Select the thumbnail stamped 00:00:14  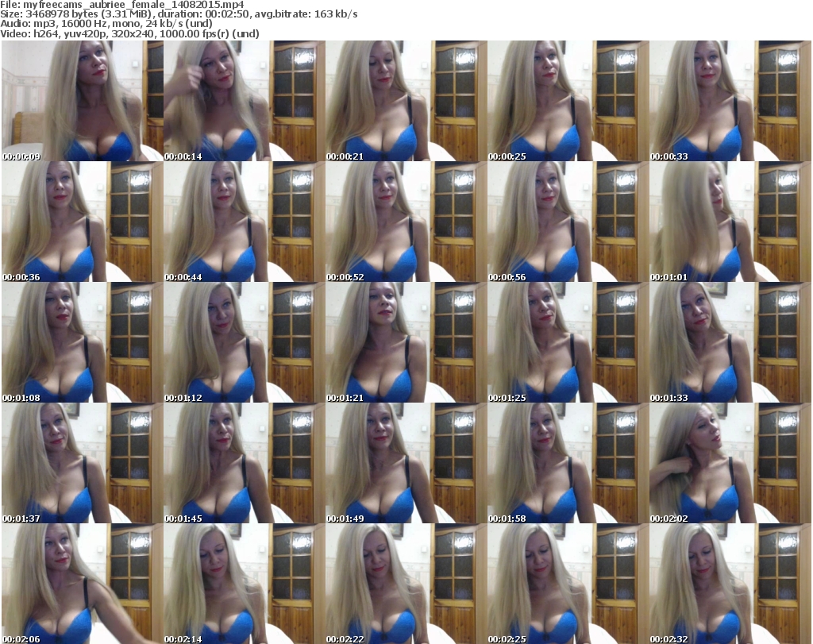[245, 101]
